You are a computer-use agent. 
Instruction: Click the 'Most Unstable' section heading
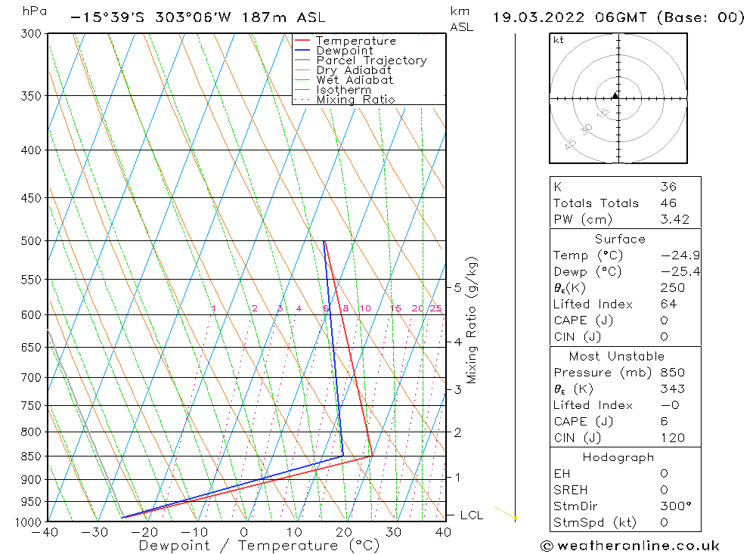tap(617, 356)
